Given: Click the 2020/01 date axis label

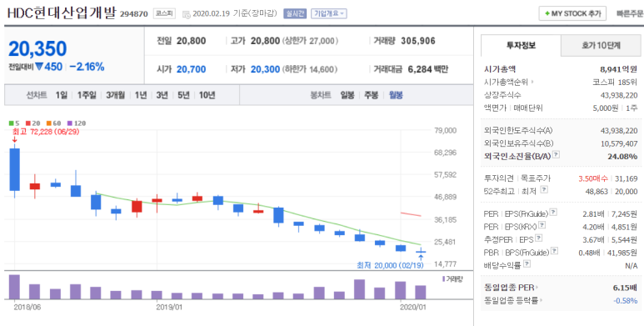Looking at the screenshot, I should [413, 307].
